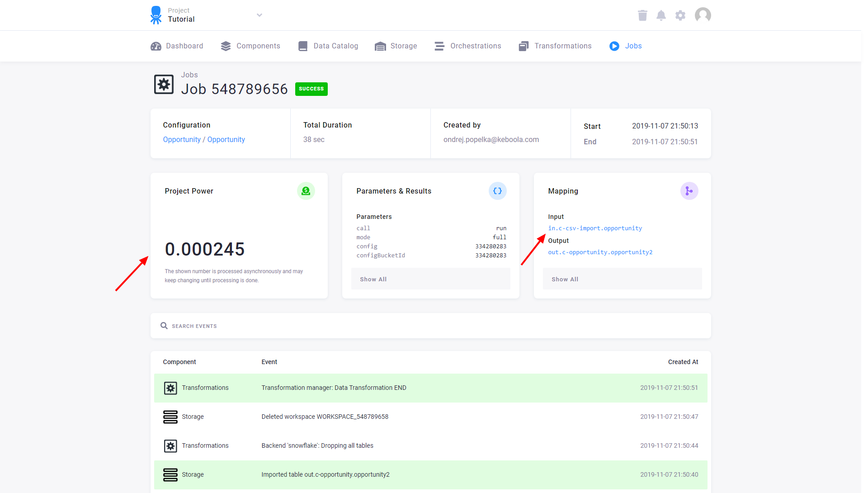The image size is (868, 493).
Task: Click the Keboola octopus logo
Action: pos(156,15)
